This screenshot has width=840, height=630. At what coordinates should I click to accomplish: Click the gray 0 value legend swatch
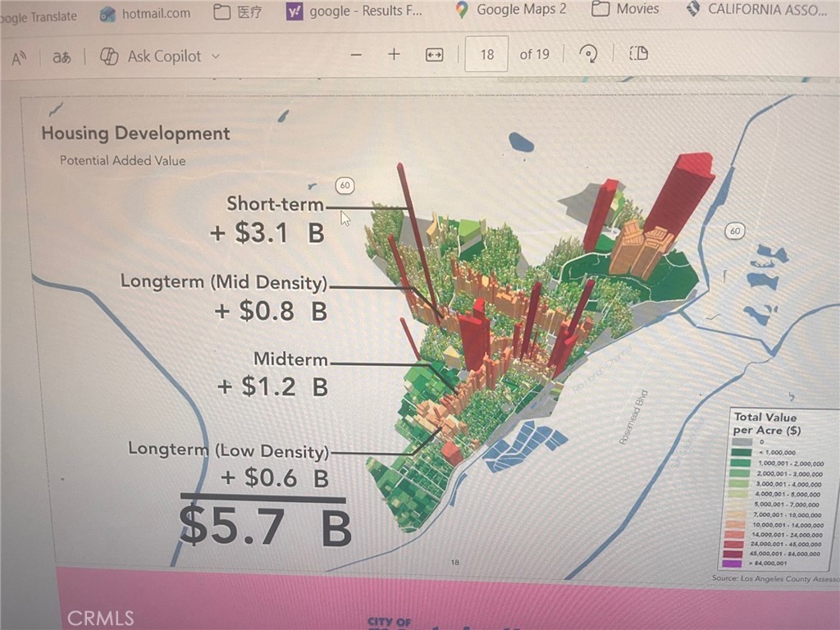[742, 443]
